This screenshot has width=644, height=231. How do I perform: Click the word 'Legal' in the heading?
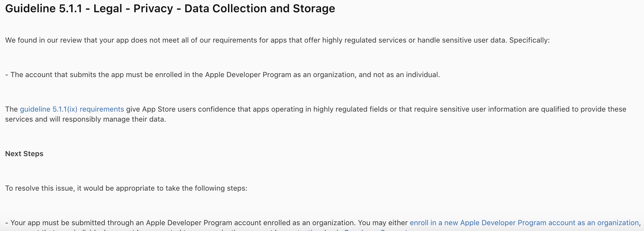[x=108, y=8]
